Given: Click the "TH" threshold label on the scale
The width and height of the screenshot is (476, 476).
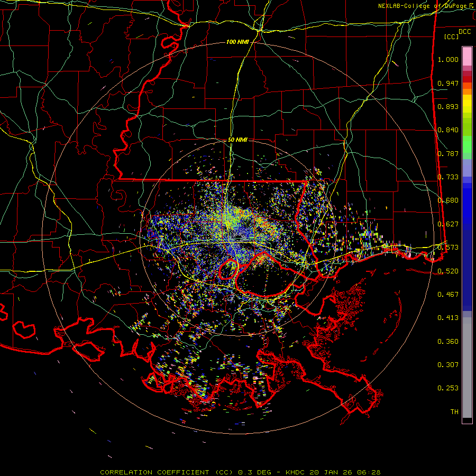Looking at the screenshot, I should (454, 412).
